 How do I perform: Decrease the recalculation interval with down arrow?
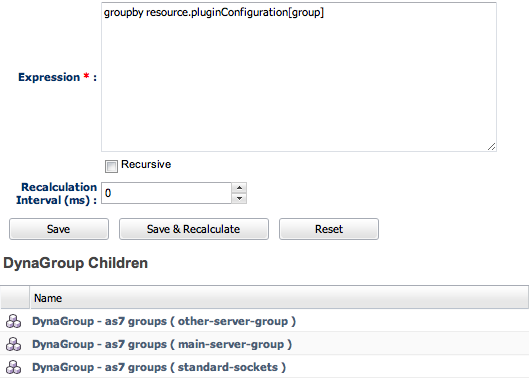point(239,198)
